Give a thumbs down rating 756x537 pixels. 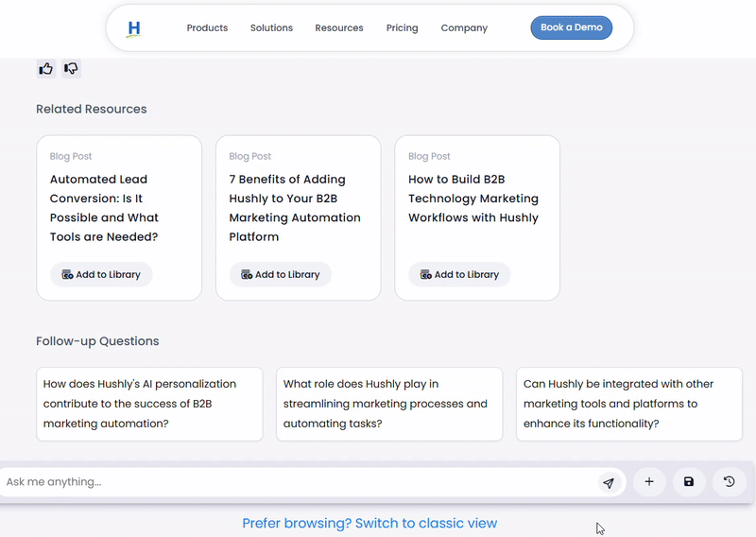(x=72, y=68)
